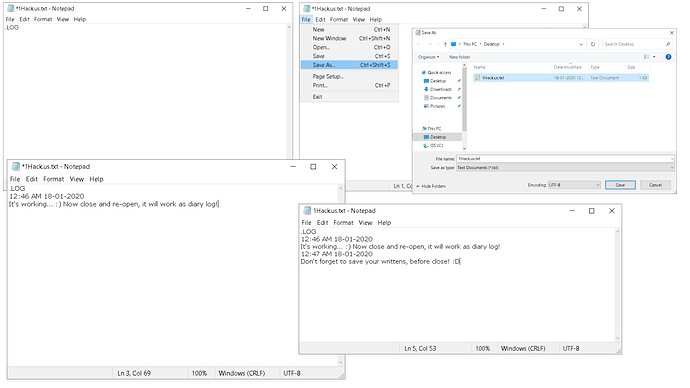This screenshot has height=388, width=690.
Task: Choose Page Setup... from File menu
Action: [349, 77]
